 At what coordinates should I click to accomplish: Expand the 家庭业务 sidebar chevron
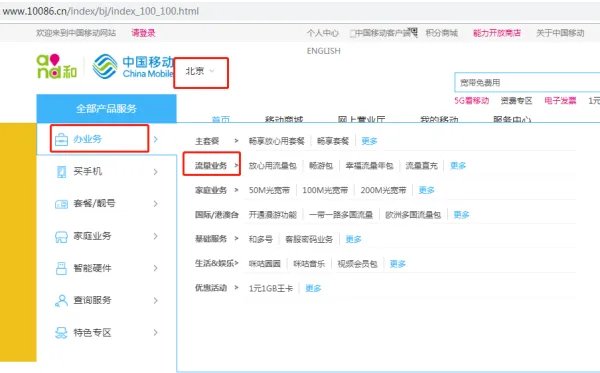[155, 236]
